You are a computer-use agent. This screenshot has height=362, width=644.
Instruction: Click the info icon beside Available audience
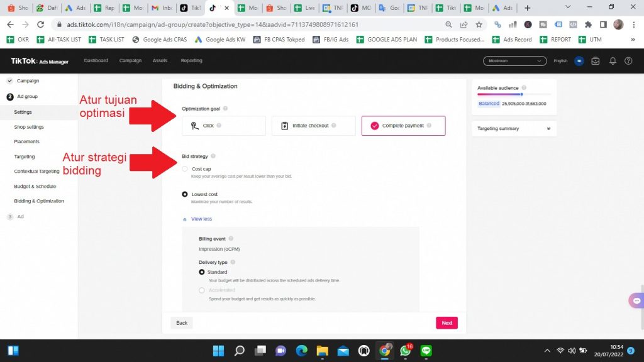(523, 88)
